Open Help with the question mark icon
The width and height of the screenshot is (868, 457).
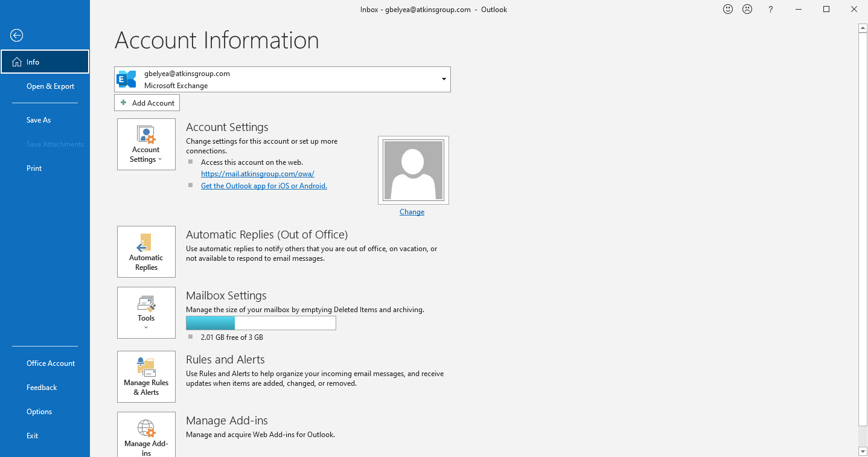coord(771,10)
